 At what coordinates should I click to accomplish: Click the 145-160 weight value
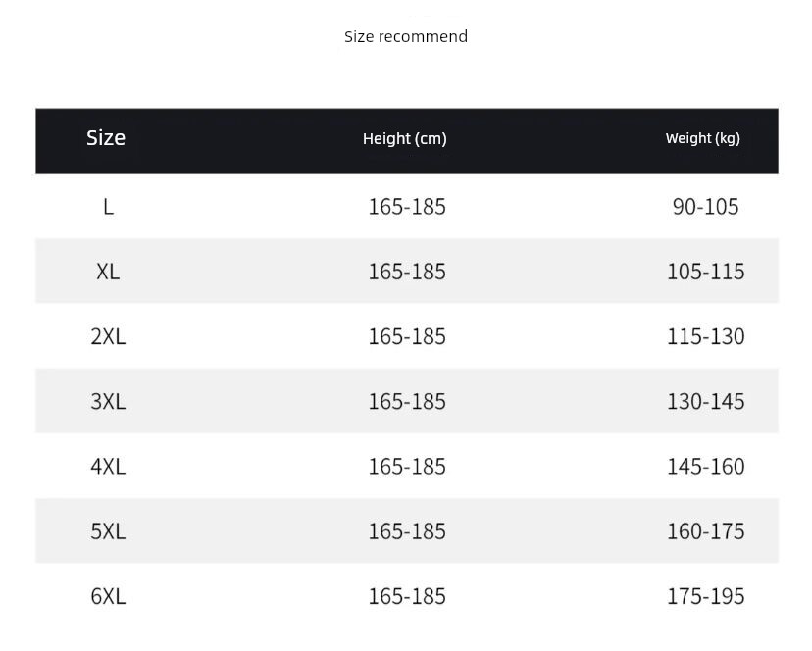point(706,466)
